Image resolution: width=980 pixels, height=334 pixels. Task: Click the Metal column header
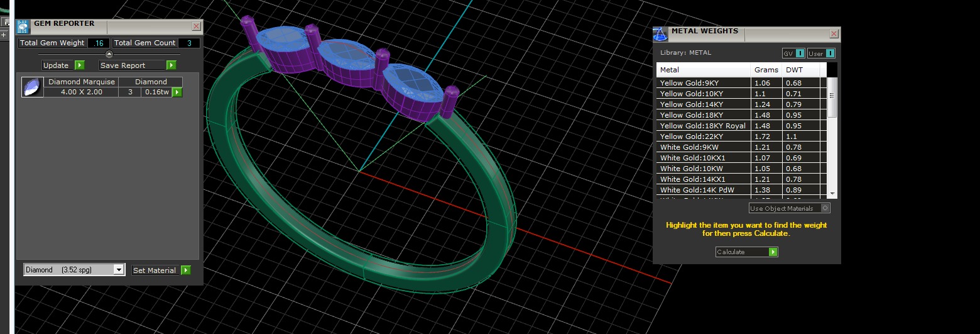(704, 70)
